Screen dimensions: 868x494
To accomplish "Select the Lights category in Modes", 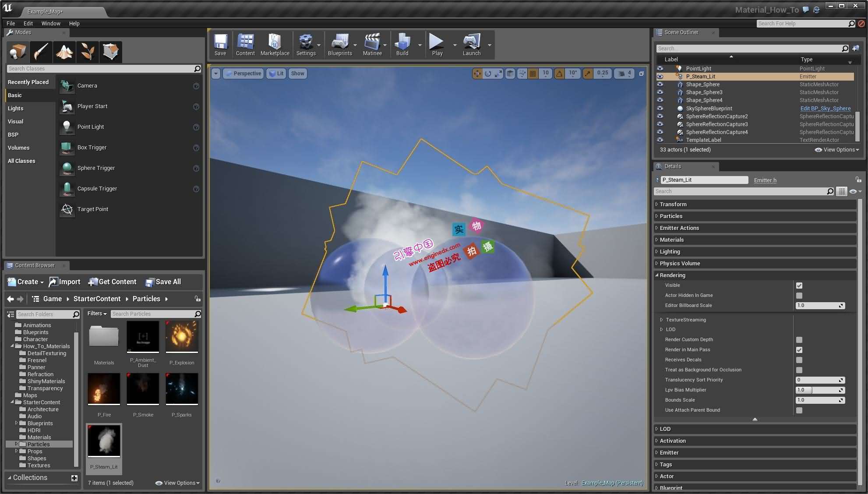I will 16,109.
